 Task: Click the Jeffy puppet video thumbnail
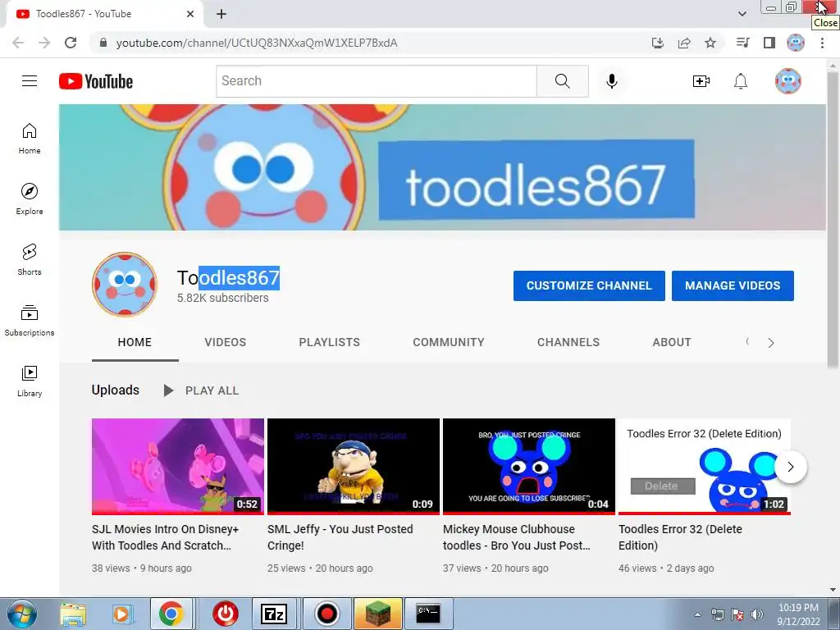coord(354,467)
